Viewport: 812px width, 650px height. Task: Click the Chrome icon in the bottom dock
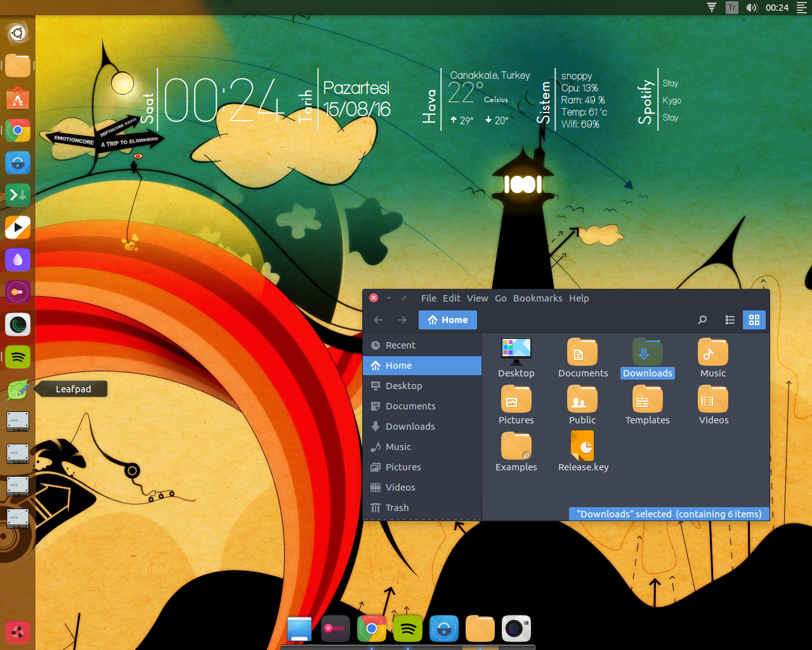[372, 629]
